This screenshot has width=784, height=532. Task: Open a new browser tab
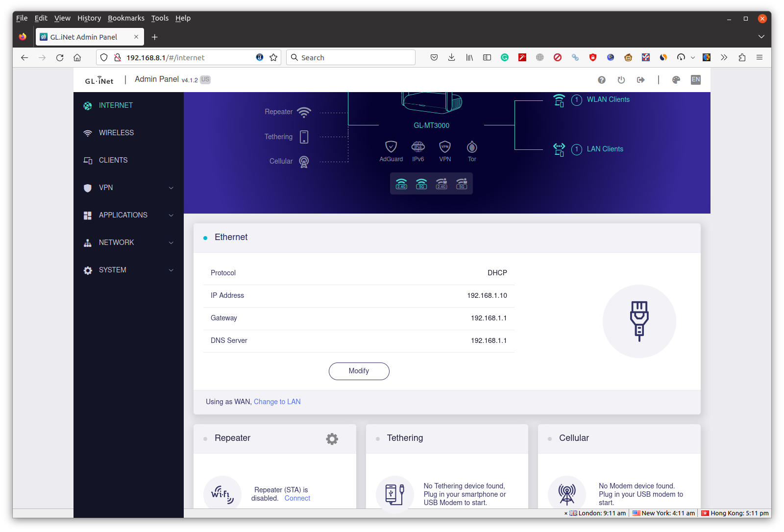pyautogui.click(x=154, y=37)
